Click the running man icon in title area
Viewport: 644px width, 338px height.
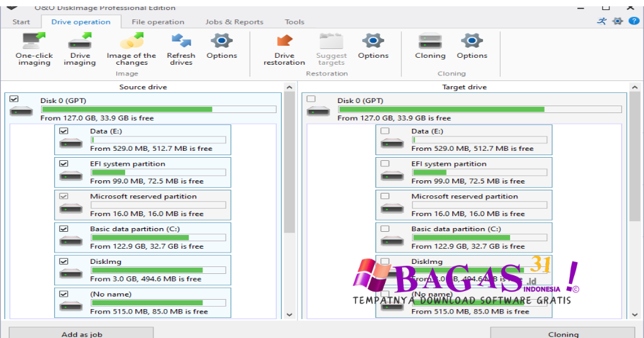(x=602, y=21)
